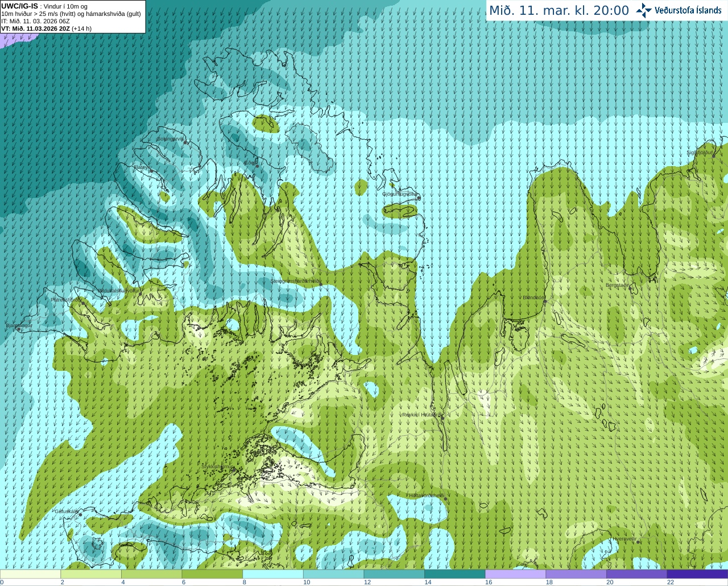Image resolution: width=728 pixels, height=586 pixels.
Task: Select the 8–10 m/s light cyan legend swatch
Action: coord(273,574)
